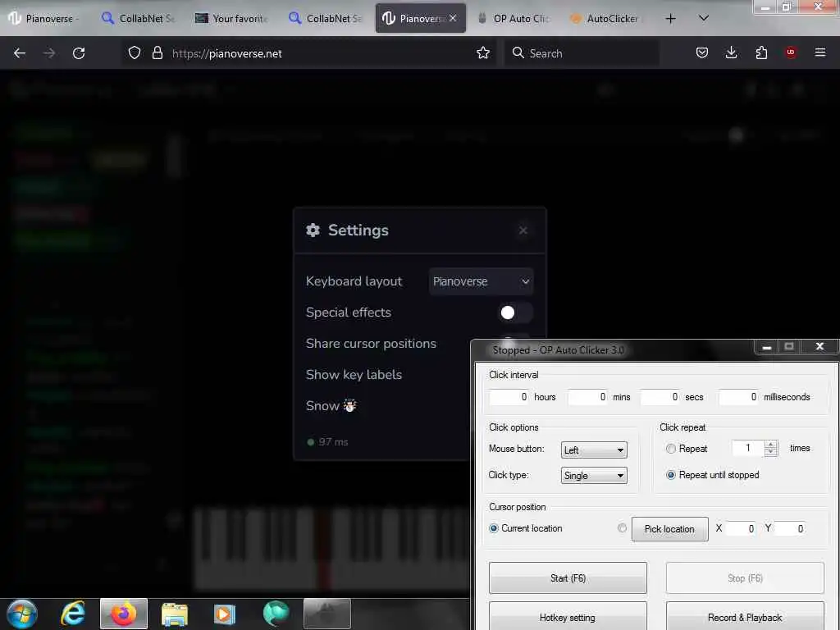
Task: Open the Pocket save icon
Action: pos(702,52)
